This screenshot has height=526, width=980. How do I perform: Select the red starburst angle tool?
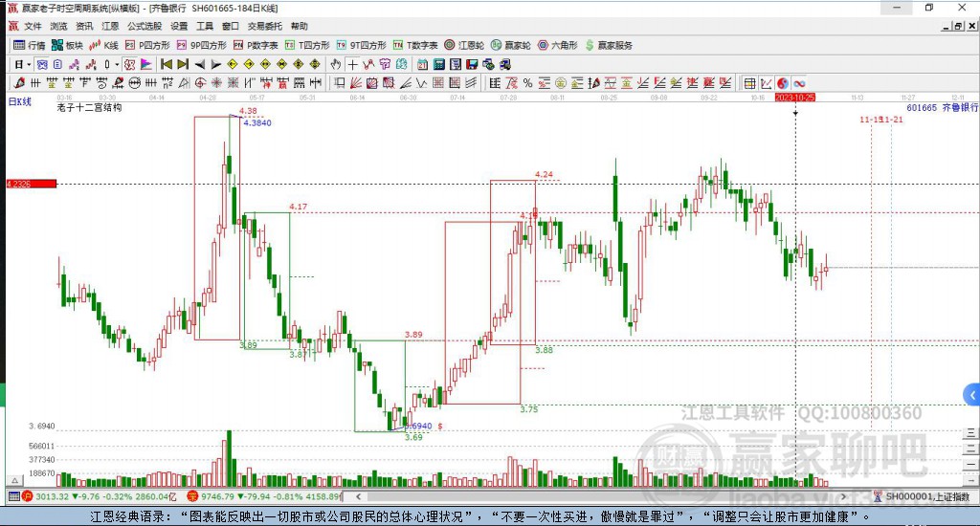pos(216,83)
